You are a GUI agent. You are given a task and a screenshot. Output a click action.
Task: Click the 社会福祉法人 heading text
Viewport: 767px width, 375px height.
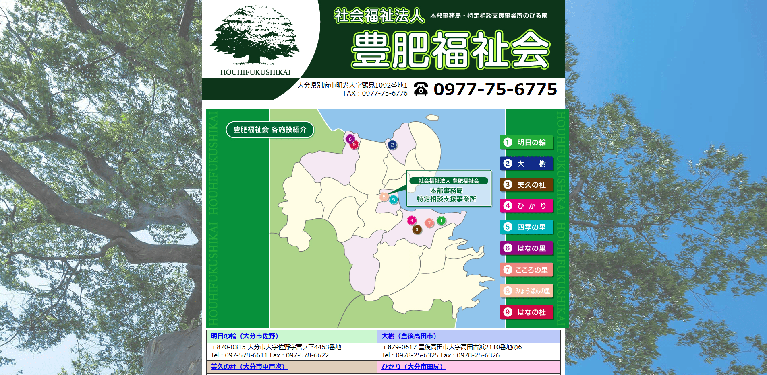379,16
